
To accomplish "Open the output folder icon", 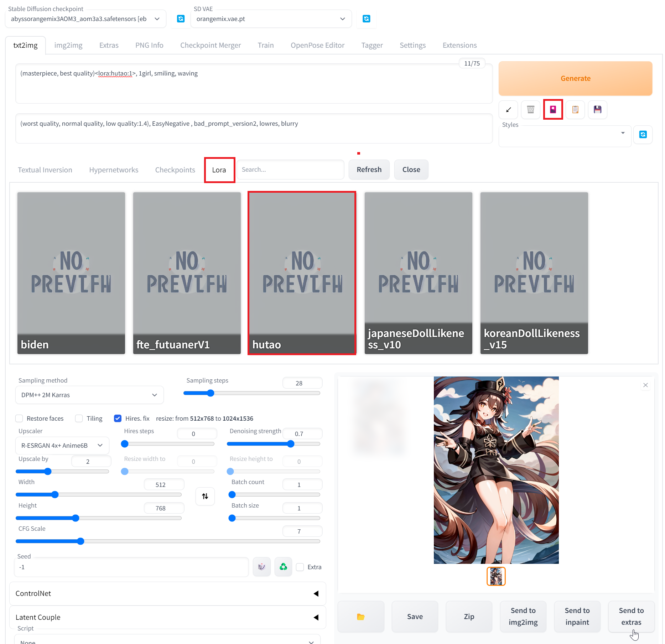I will (361, 617).
